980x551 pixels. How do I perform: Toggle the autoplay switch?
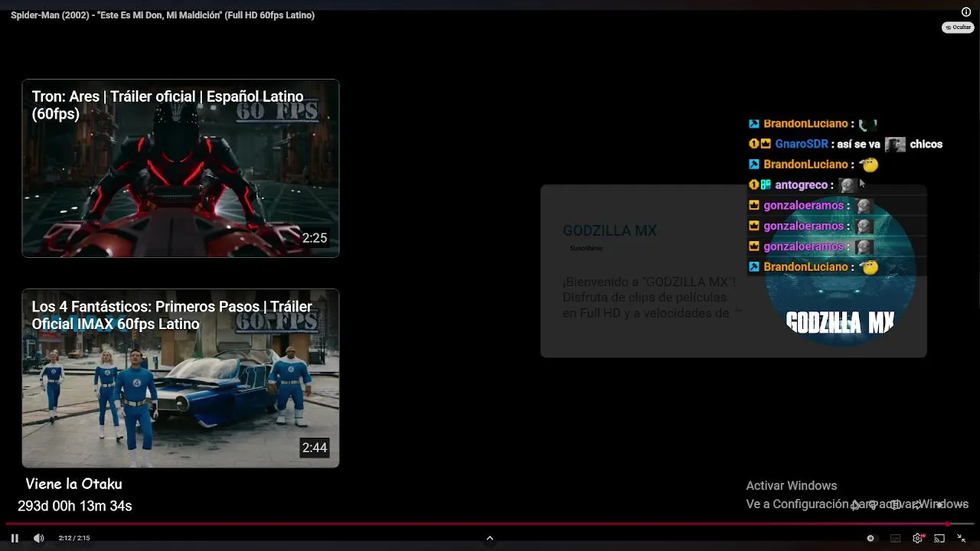[871, 538]
